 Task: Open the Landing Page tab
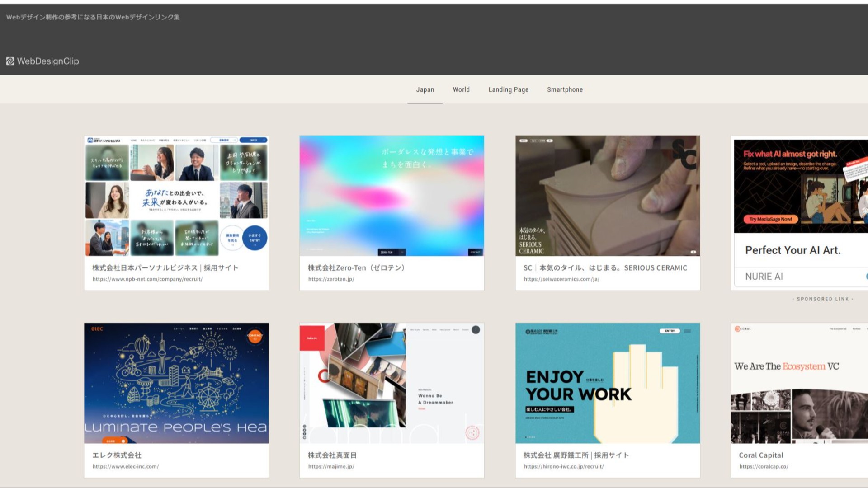[508, 89]
